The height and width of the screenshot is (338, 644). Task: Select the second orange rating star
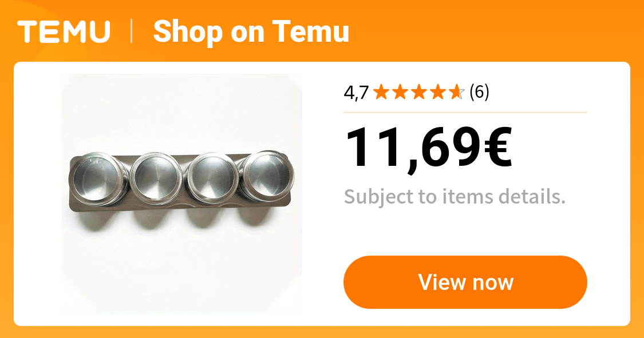pyautogui.click(x=401, y=92)
